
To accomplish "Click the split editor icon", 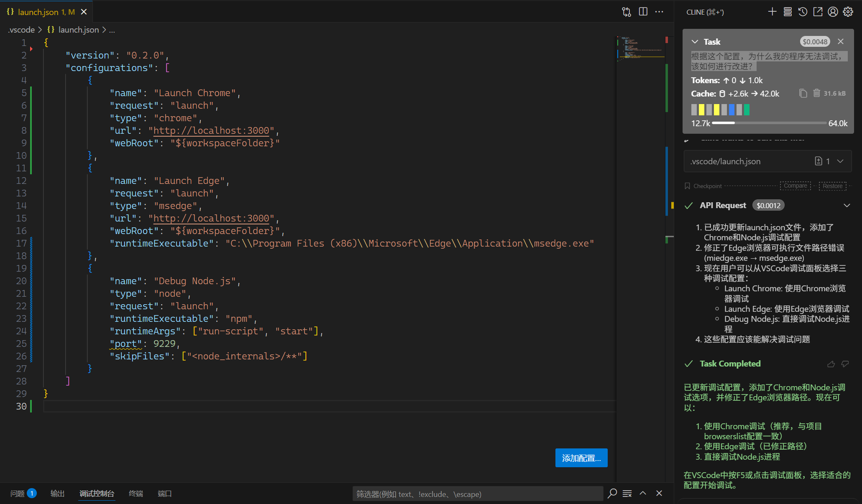I will pyautogui.click(x=643, y=12).
